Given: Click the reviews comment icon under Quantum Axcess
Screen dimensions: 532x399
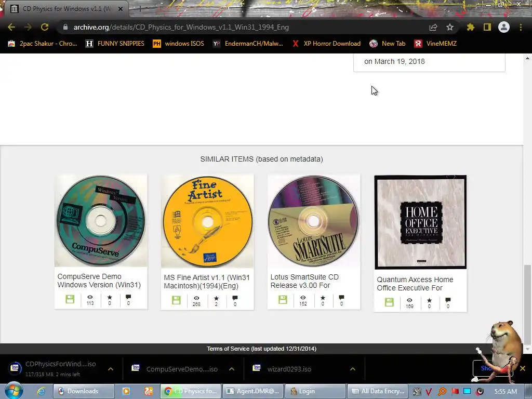Looking at the screenshot, I should tap(448, 300).
